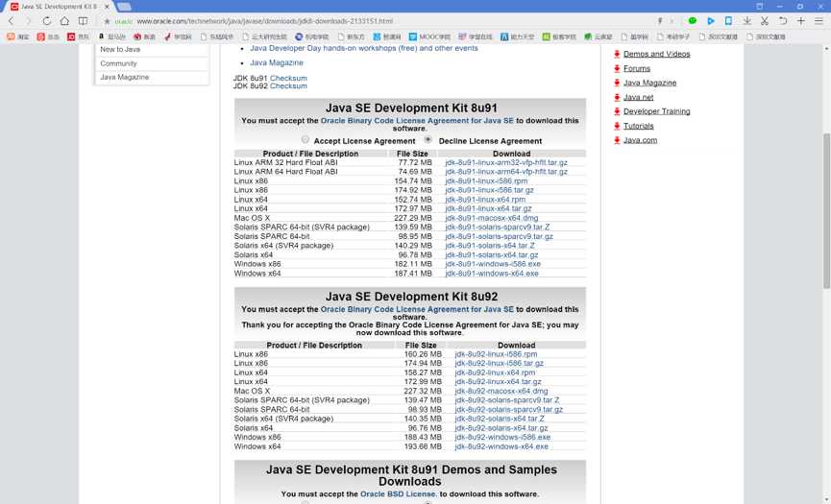Click the red arrow beside Tutorials
The height and width of the screenshot is (504, 831).
617,126
